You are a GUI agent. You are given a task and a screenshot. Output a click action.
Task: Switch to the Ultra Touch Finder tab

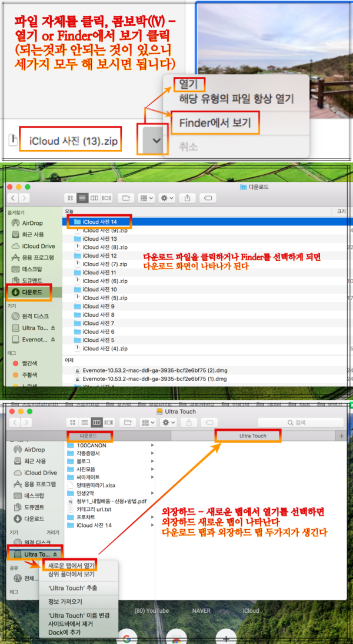[253, 436]
